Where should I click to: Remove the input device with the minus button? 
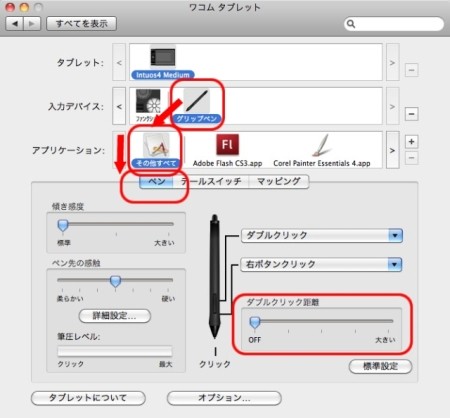click(411, 114)
